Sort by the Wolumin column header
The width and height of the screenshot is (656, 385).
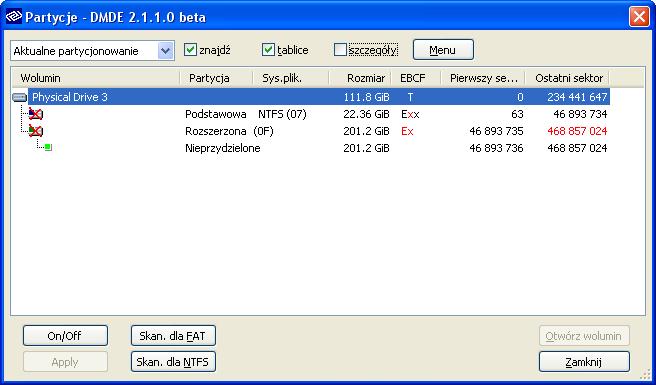click(x=95, y=78)
